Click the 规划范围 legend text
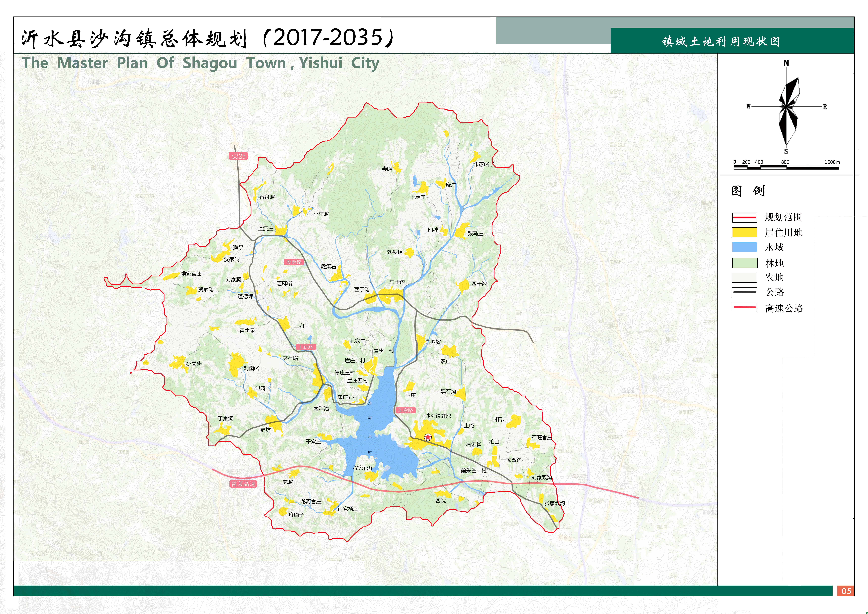The height and width of the screenshot is (614, 868). click(783, 217)
